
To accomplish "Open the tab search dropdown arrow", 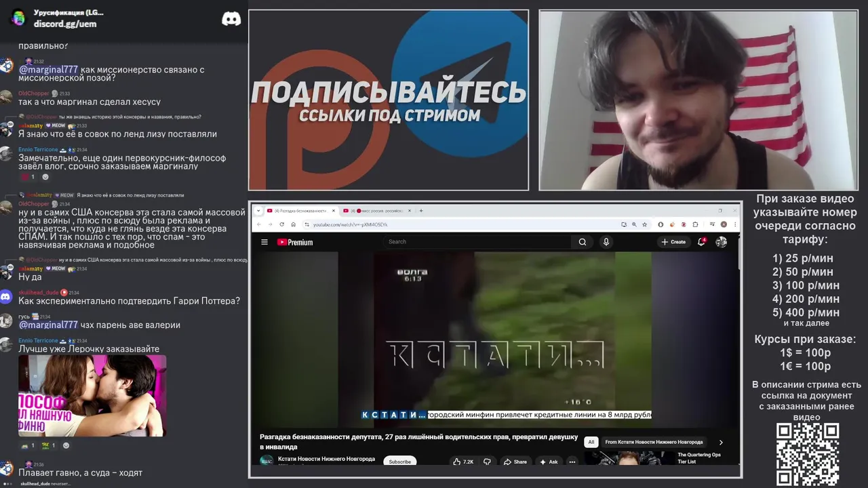I will (x=258, y=211).
